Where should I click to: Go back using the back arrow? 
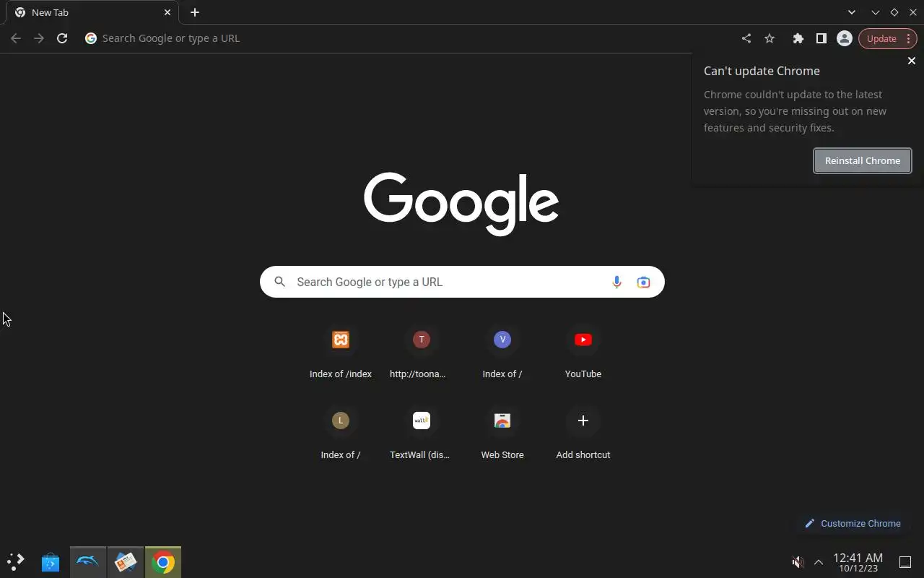16,38
